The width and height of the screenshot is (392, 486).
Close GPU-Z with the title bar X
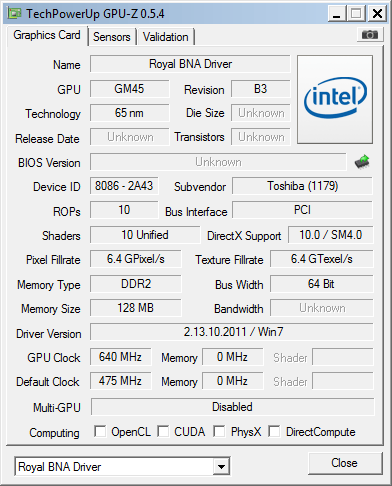(377, 14)
